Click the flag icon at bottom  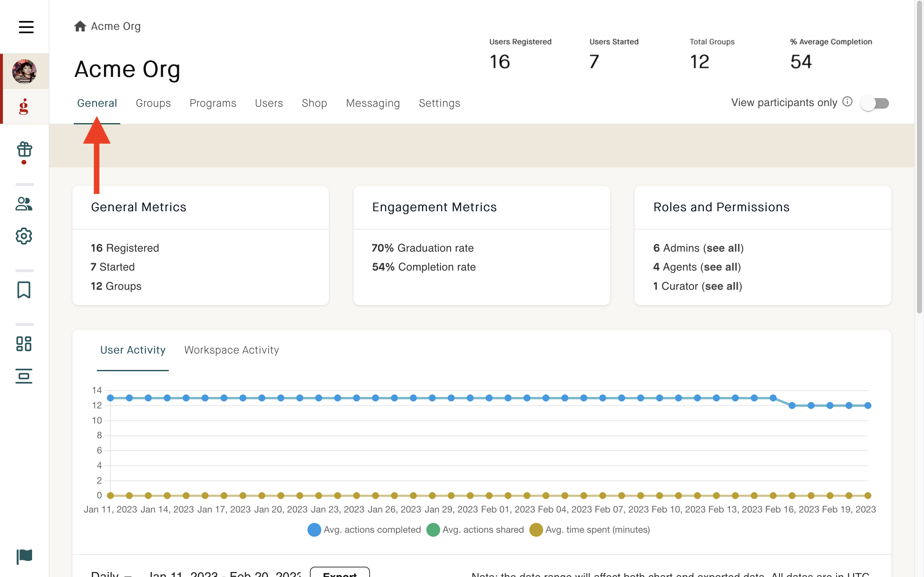24,556
